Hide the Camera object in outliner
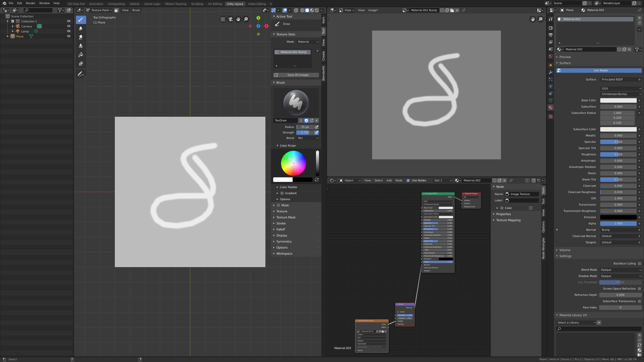Image resolution: width=644 pixels, height=362 pixels. pyautogui.click(x=69, y=26)
